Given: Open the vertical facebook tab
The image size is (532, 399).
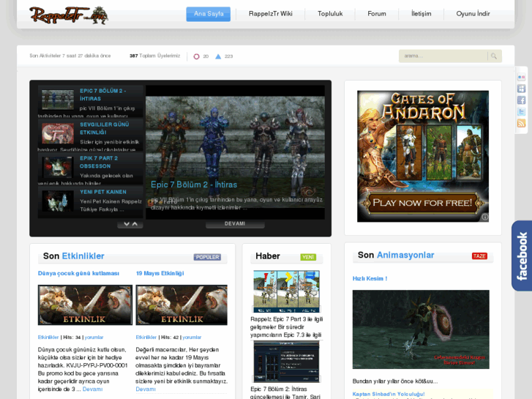Looking at the screenshot, I should click(x=522, y=256).
